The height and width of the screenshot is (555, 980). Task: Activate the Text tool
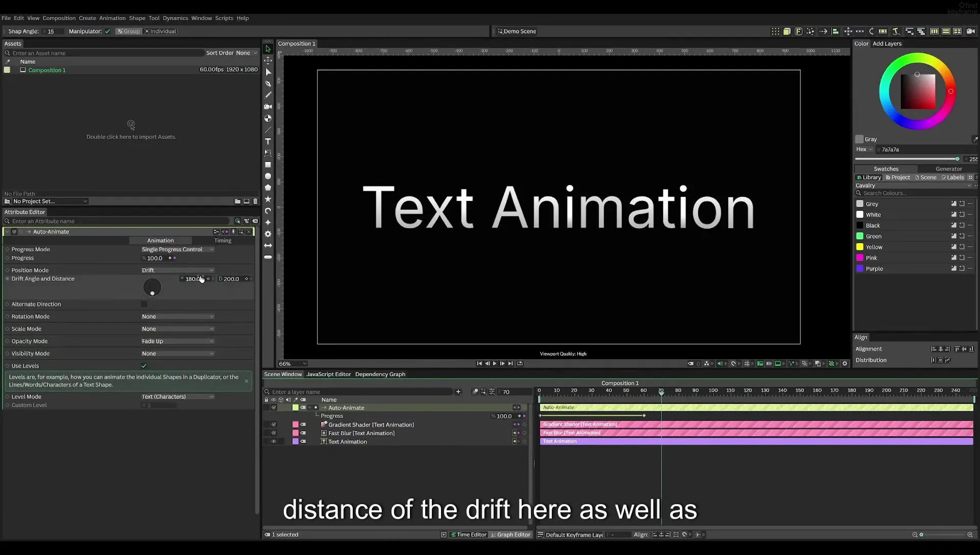pyautogui.click(x=268, y=141)
